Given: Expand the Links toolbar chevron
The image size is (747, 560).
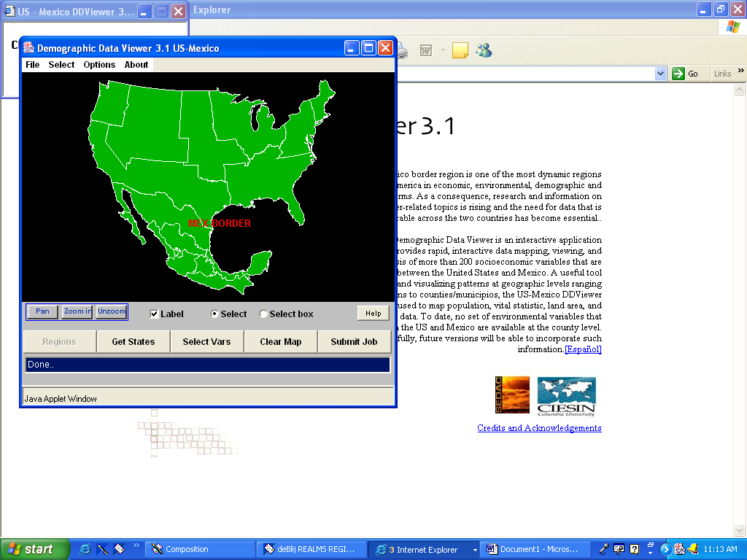Looking at the screenshot, I should [x=741, y=71].
